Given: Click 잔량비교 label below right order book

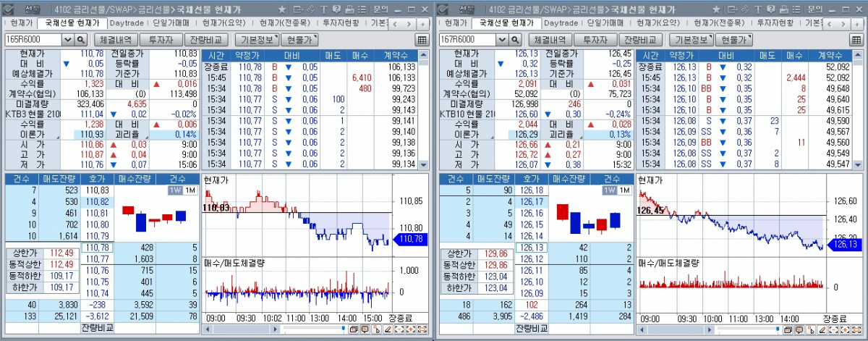Looking at the screenshot, I should [x=532, y=328].
